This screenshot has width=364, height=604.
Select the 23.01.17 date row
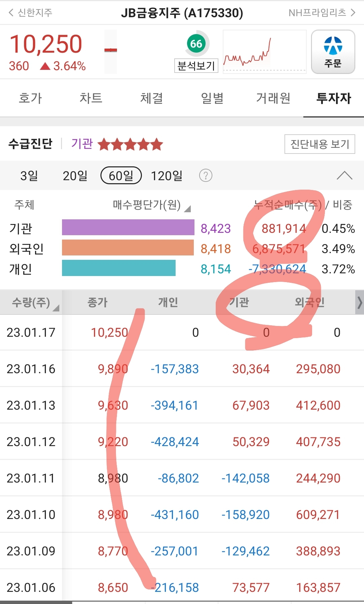[x=182, y=332]
